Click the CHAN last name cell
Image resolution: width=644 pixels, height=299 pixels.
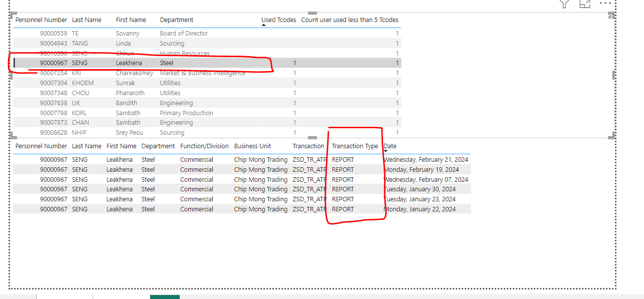coord(80,123)
